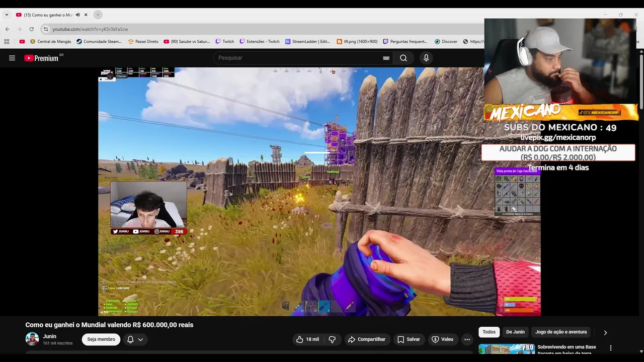Reload the page with the refresh icon

[31, 29]
